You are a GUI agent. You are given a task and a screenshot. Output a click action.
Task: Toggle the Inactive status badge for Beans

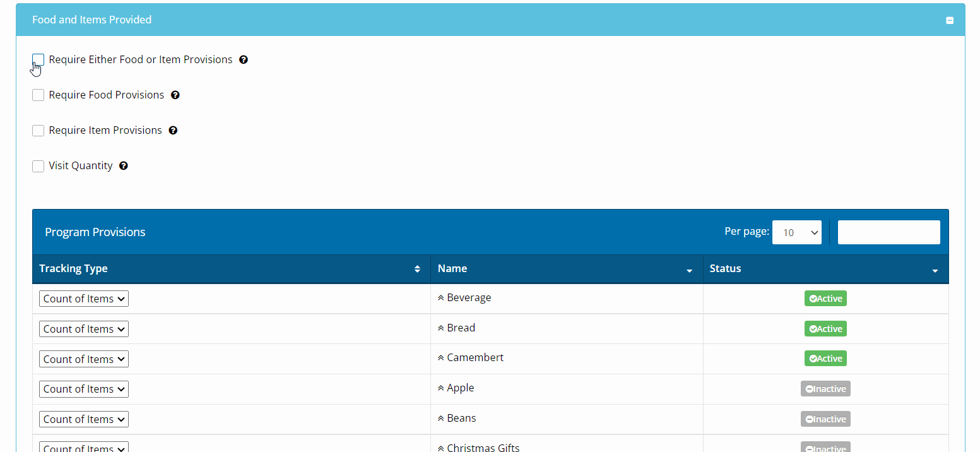pos(825,419)
